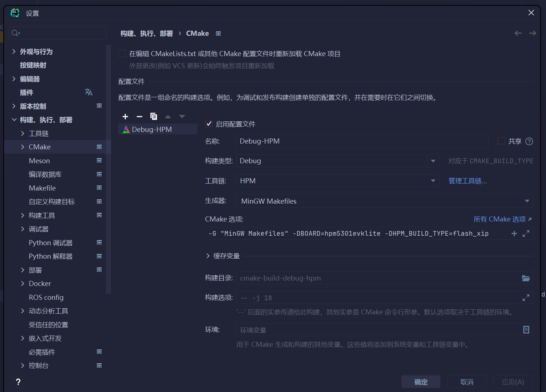Expand the 缓存变量 section
This screenshot has width=546, height=392.
click(208, 256)
